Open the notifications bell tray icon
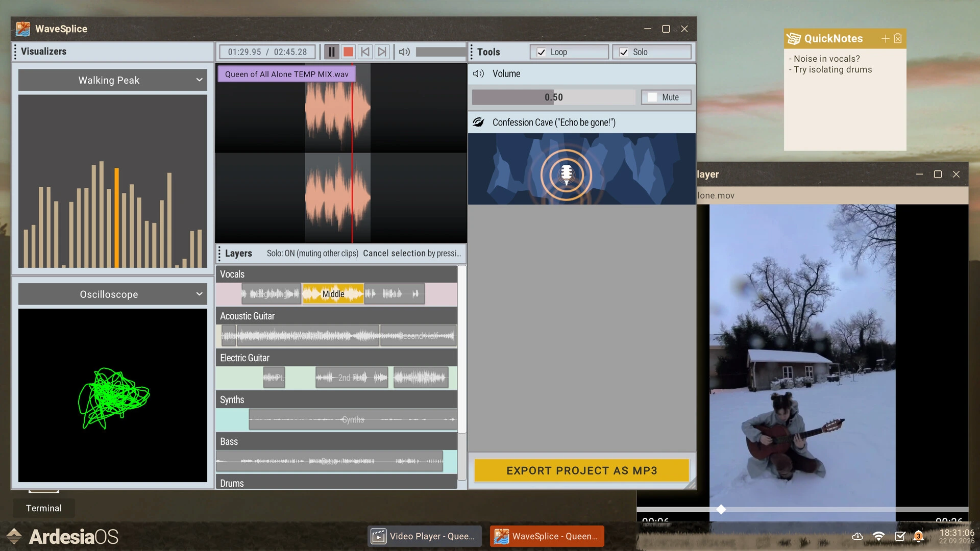 (x=919, y=536)
